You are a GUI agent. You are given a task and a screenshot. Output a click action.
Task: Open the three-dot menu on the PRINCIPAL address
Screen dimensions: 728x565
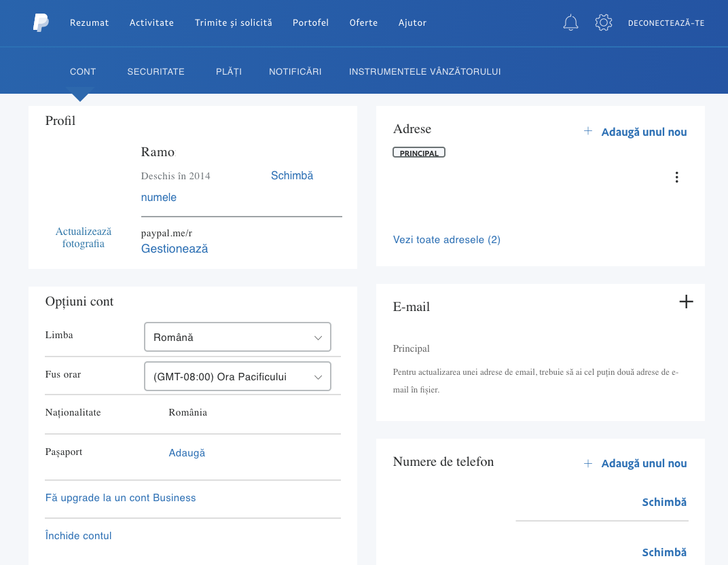(x=676, y=177)
